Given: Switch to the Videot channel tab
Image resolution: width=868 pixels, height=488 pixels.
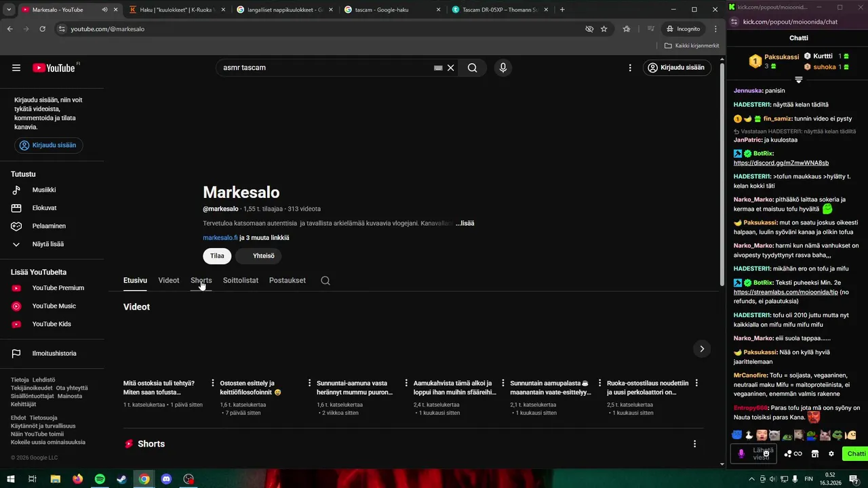Looking at the screenshot, I should [169, 281].
